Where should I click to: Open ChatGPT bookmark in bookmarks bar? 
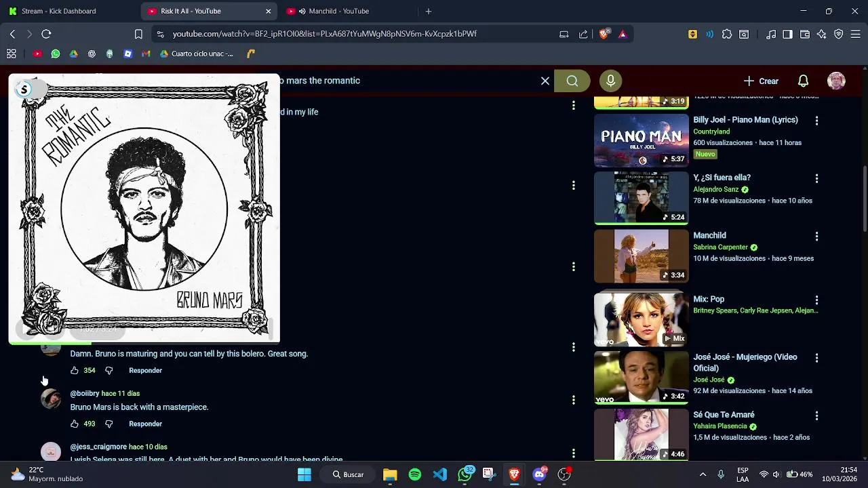(x=92, y=54)
